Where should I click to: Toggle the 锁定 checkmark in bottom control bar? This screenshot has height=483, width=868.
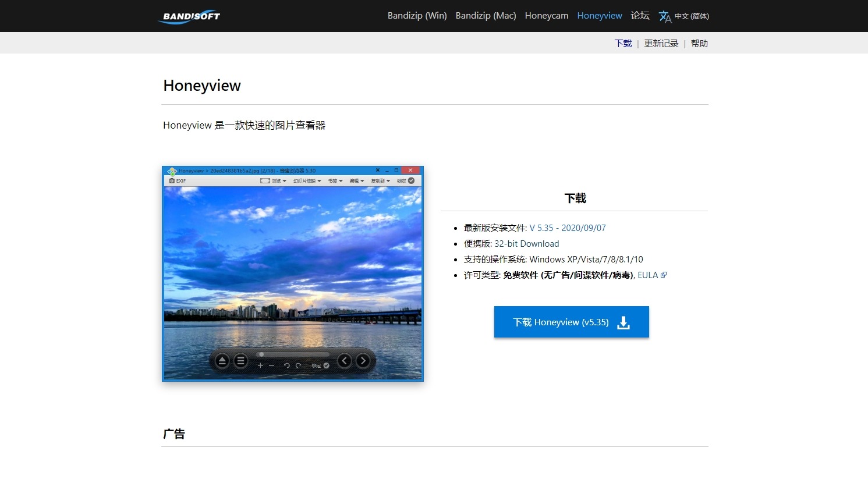pyautogui.click(x=326, y=365)
